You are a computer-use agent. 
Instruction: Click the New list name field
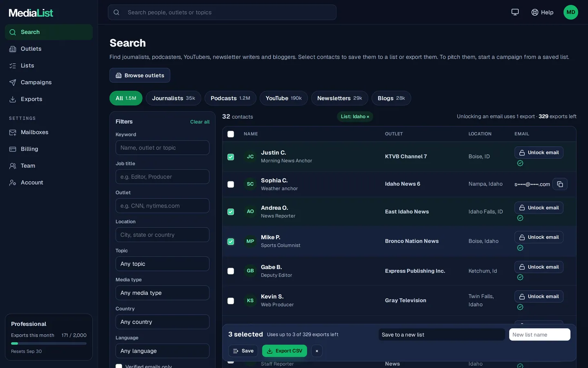pos(540,334)
